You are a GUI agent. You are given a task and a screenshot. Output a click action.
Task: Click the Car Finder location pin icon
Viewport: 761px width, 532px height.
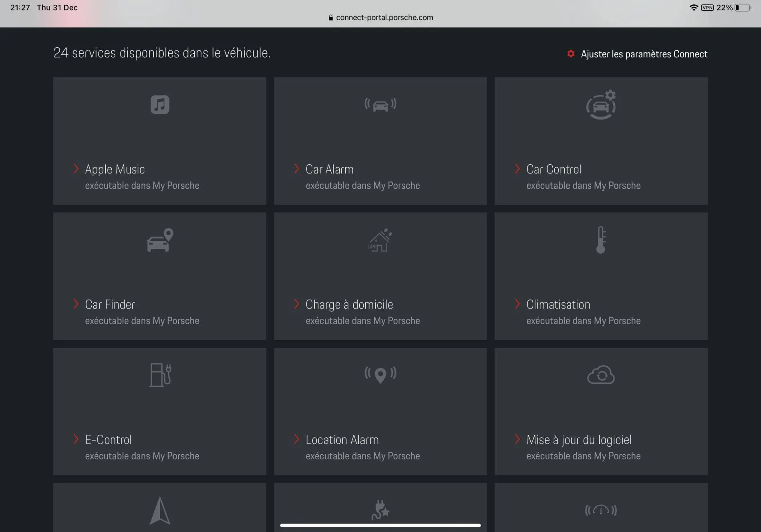(160, 240)
